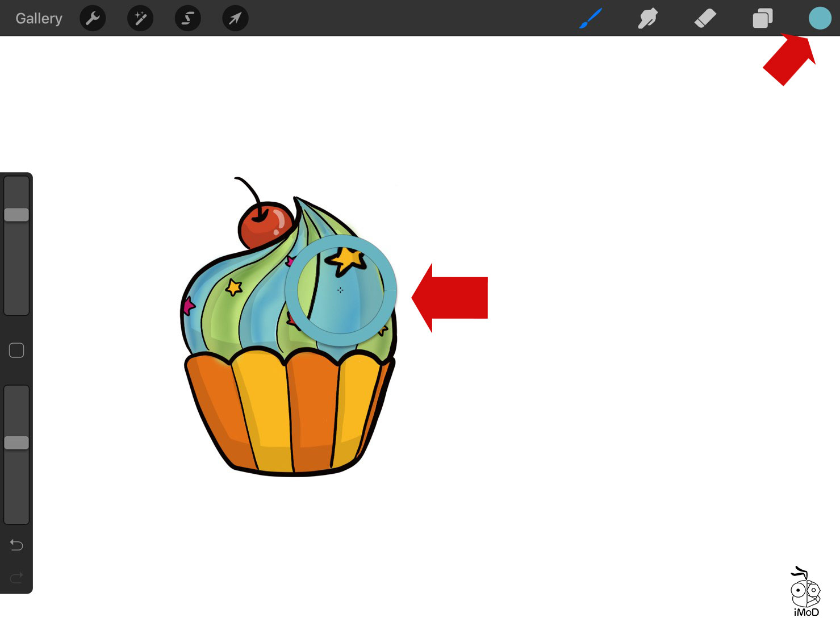
Task: Open the Selection tool
Action: [187, 18]
